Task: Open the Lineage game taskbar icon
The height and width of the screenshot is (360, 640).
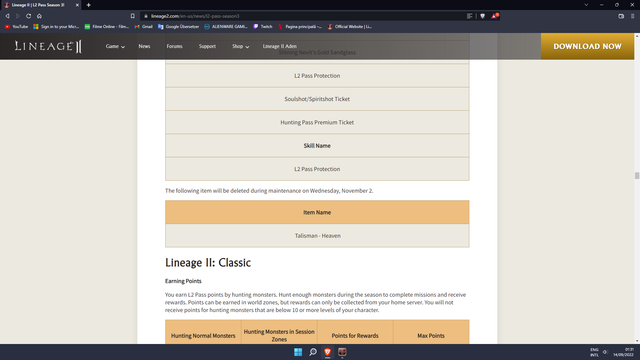Action: pyautogui.click(x=342, y=352)
